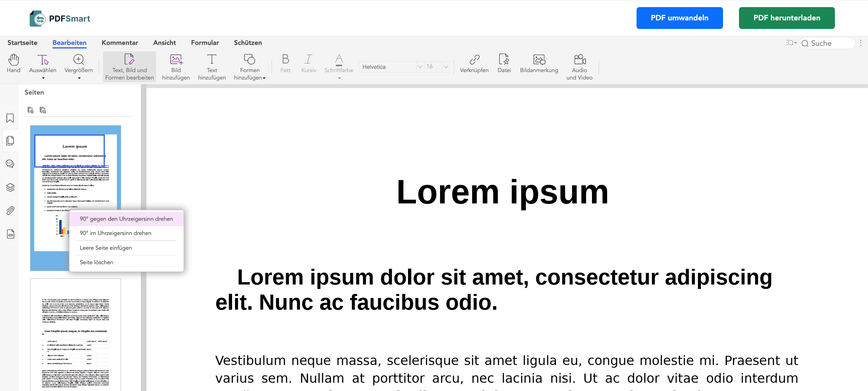Toggle bold formatting with Fett
This screenshot has height=391, width=868.
[285, 64]
